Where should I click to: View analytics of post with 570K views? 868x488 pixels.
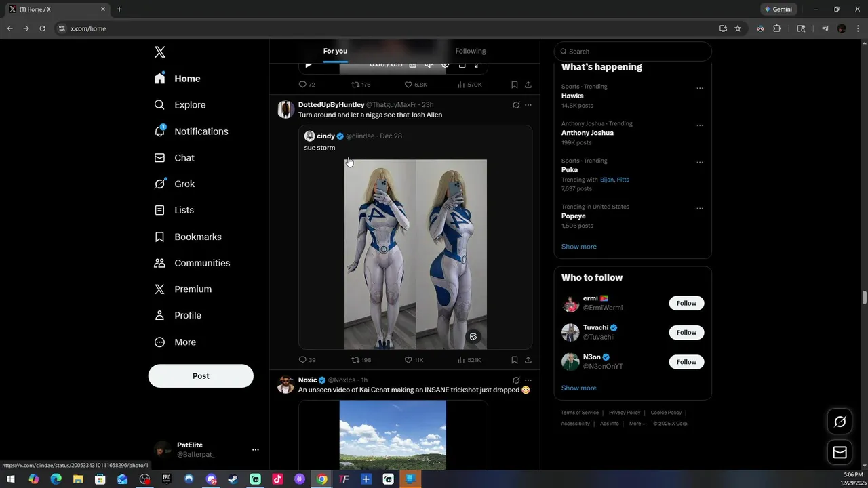coord(470,85)
